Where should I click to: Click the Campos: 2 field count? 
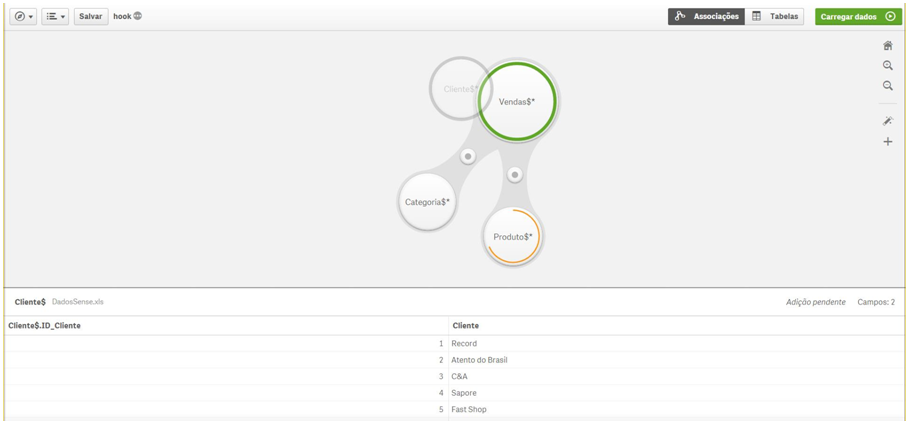click(876, 302)
